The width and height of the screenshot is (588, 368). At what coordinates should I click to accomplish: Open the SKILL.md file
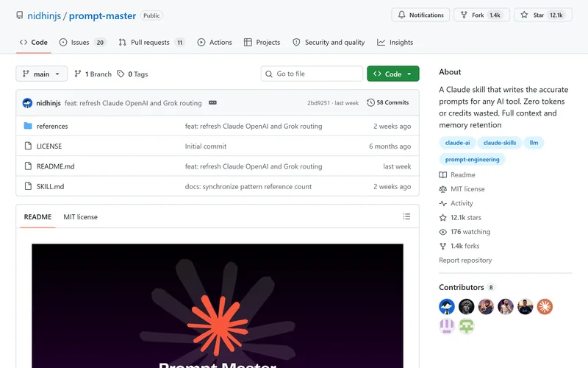click(x=50, y=187)
